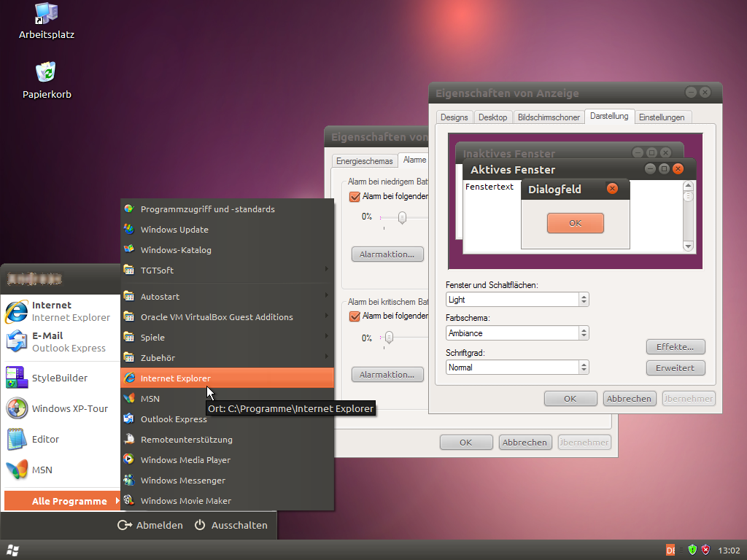Click OK in Eigenschaften von Anzeige
This screenshot has width=747, height=560.
coord(570,399)
